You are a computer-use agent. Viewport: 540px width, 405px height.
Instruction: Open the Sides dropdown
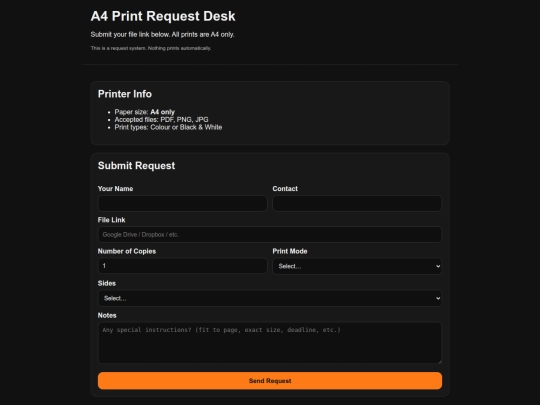(270, 298)
